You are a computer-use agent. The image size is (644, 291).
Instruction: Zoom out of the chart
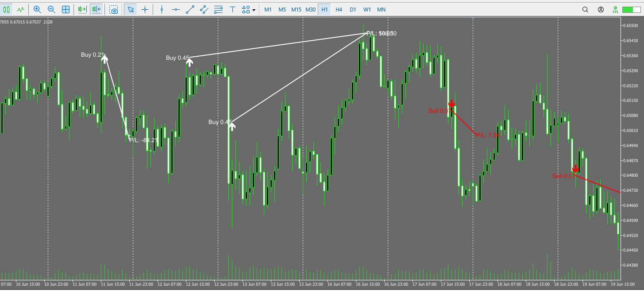(51, 9)
